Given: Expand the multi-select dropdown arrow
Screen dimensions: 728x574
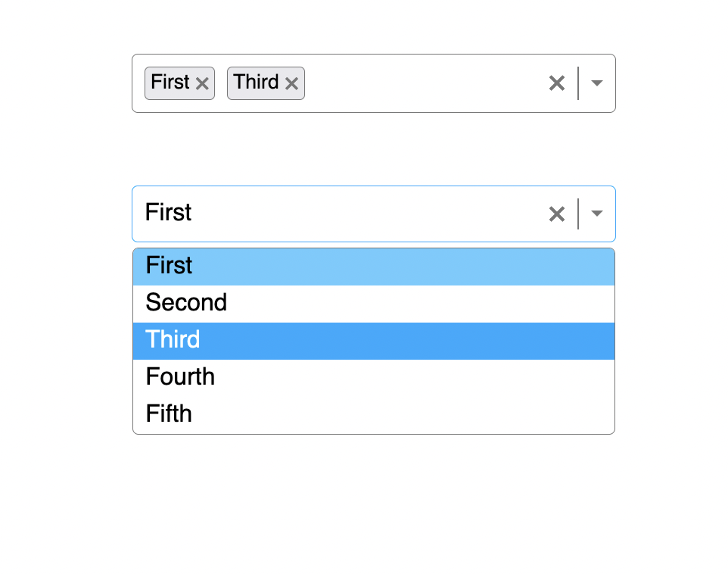Looking at the screenshot, I should (596, 83).
